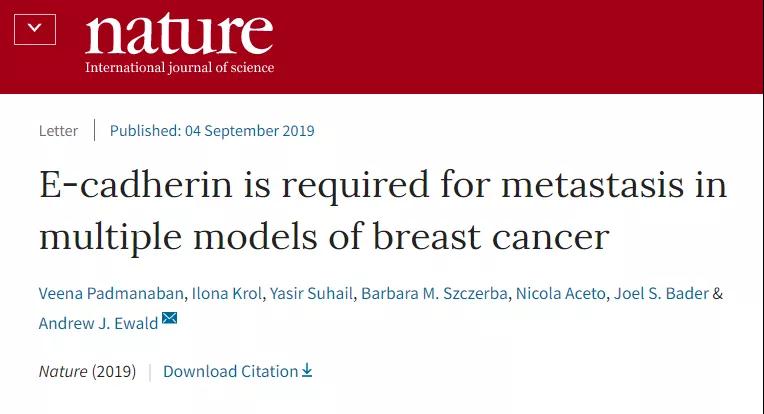This screenshot has height=414, width=764.
Task: Click the "International journal of science" tagline
Action: [x=179, y=68]
